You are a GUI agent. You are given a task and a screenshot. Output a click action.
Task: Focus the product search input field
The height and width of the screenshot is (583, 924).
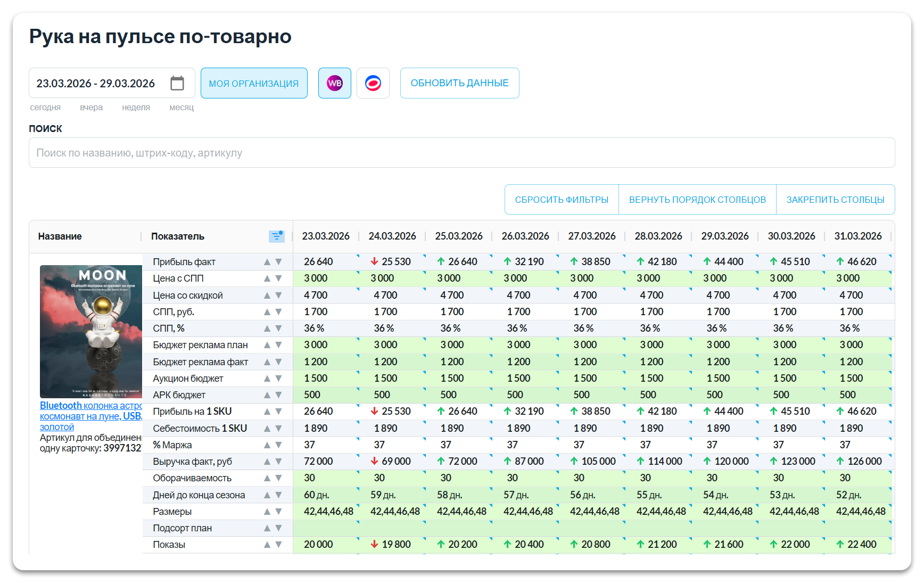[461, 153]
